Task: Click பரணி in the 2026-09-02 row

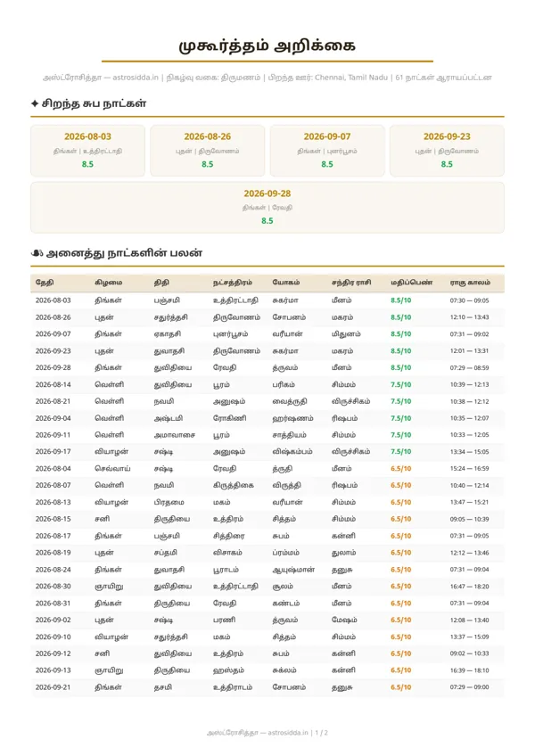Action: pyautogui.click(x=225, y=620)
